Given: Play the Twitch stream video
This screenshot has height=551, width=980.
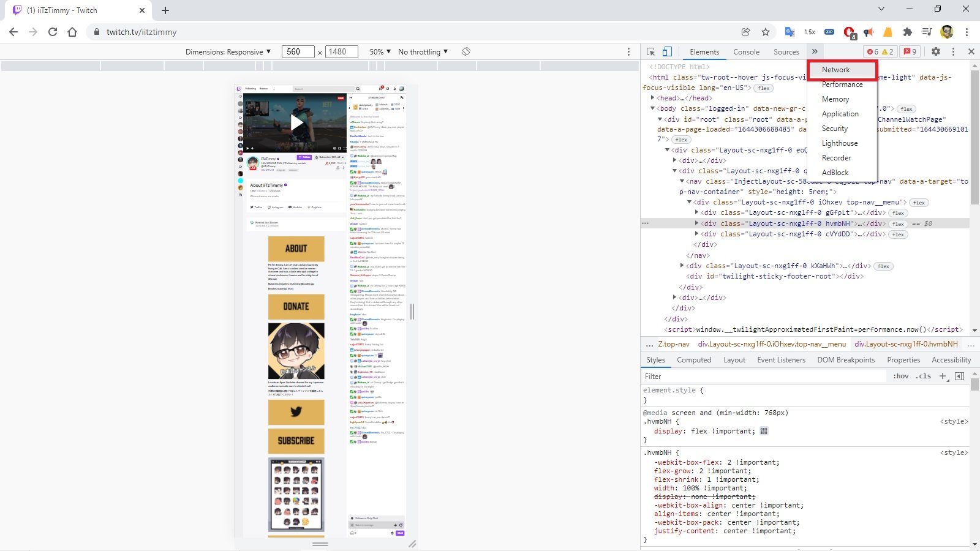Looking at the screenshot, I should 296,123.
